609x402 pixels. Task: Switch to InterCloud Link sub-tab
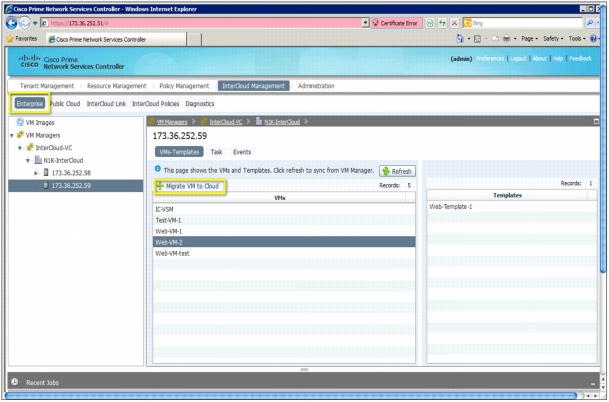click(x=106, y=104)
